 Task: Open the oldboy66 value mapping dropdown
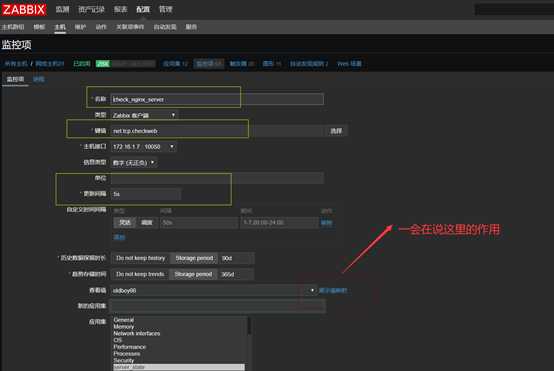[213, 290]
